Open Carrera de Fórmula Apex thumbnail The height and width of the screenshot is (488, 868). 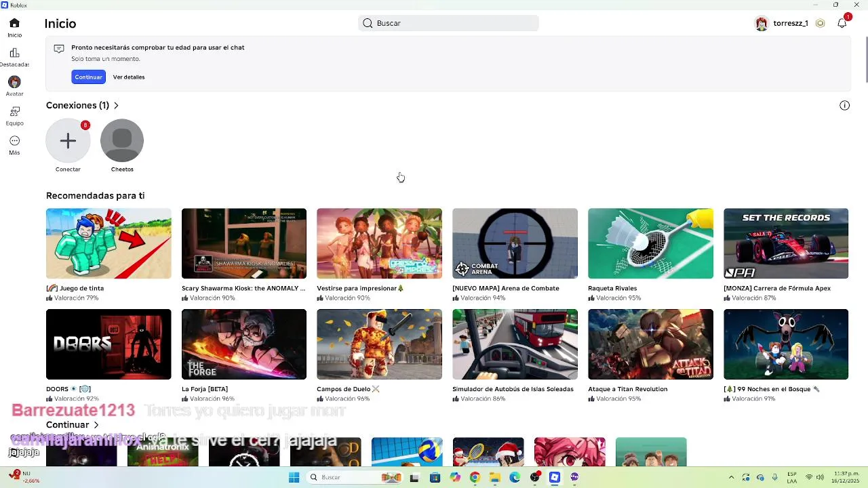[x=786, y=243]
